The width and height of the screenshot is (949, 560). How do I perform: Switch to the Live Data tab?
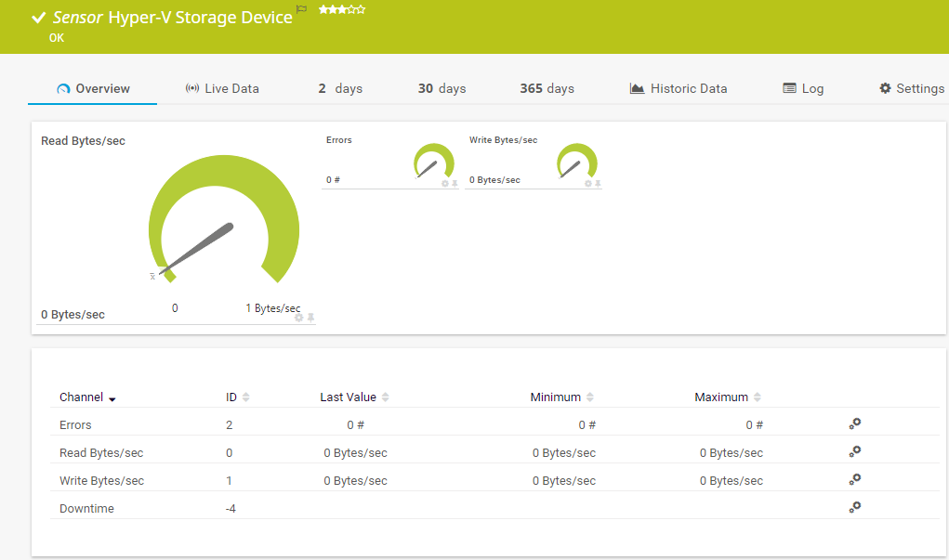222,88
